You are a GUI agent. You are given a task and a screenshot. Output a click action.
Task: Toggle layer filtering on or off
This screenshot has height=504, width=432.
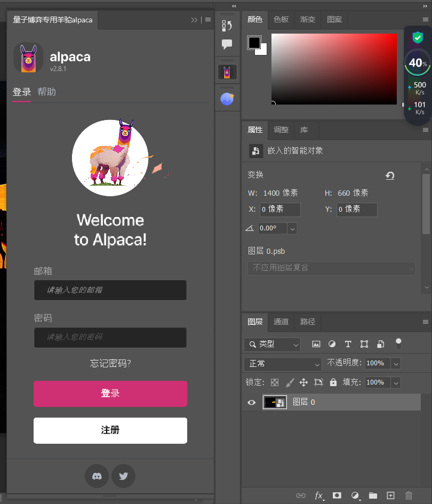tap(398, 344)
